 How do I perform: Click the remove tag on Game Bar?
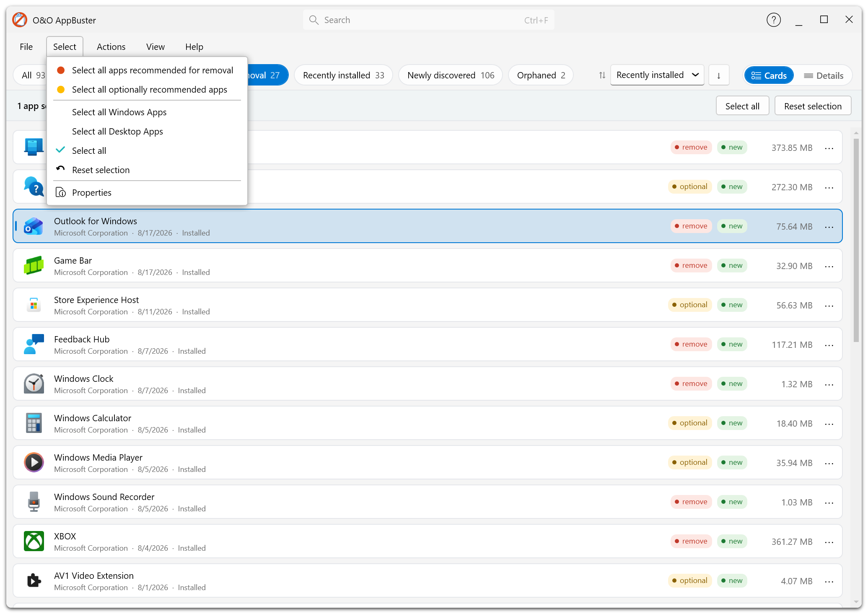pyautogui.click(x=691, y=266)
